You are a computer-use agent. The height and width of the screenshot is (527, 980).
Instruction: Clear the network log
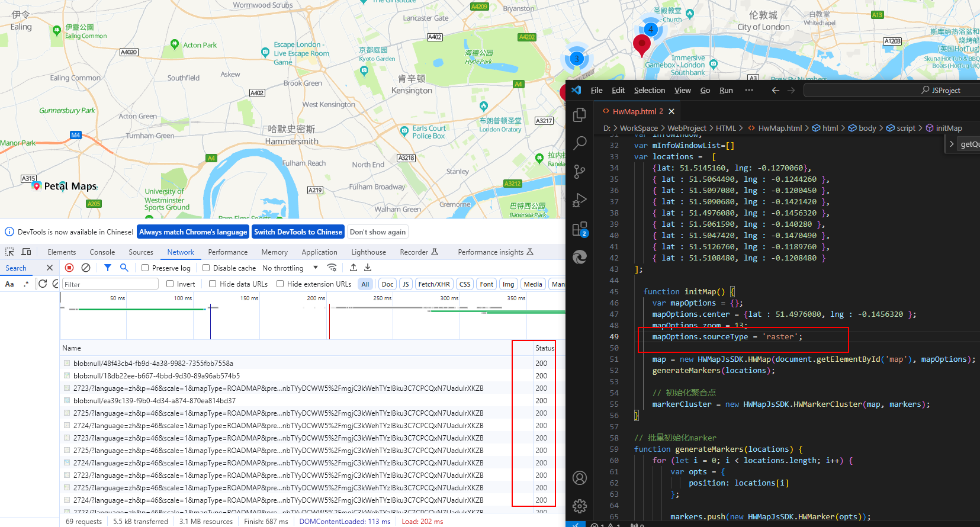[x=86, y=268]
